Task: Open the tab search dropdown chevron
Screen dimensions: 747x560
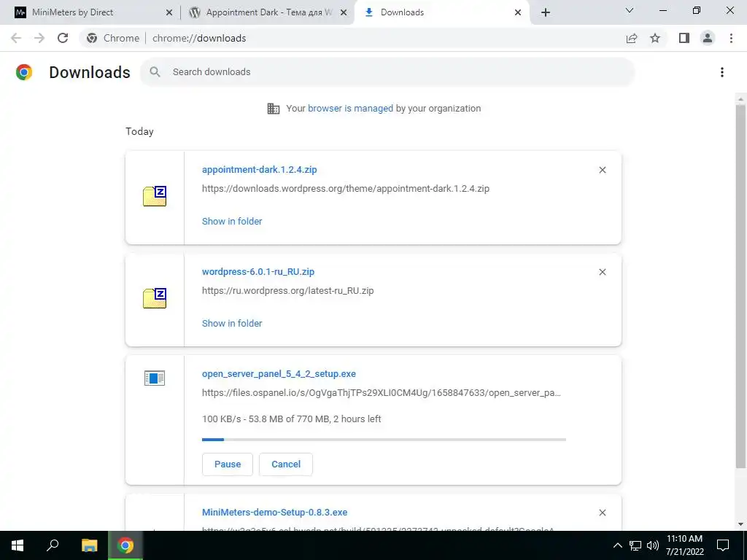Action: (630, 10)
